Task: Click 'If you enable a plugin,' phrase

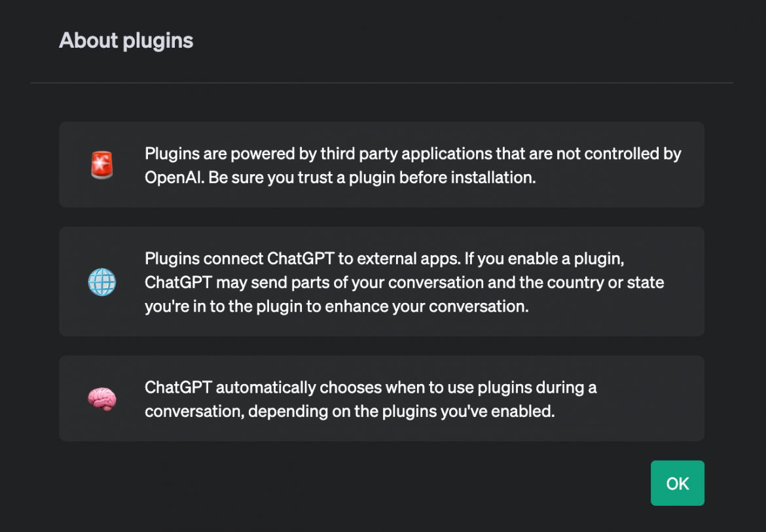Action: (545, 258)
